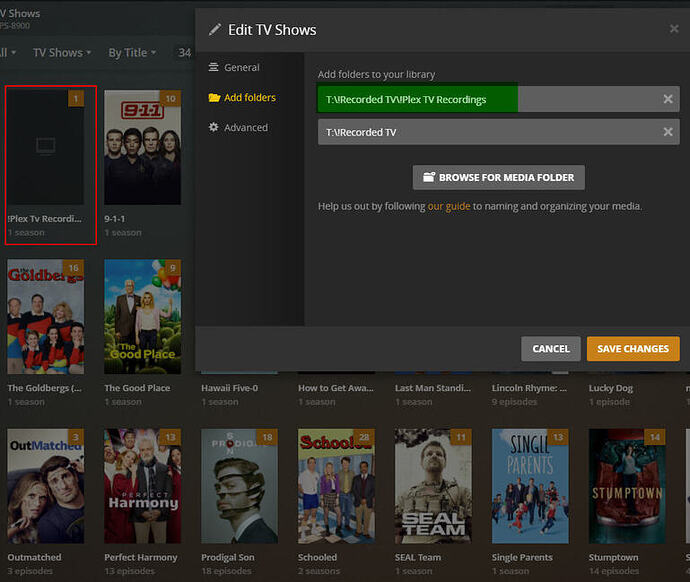
Task: Open the Single Parents poster
Action: coord(530,486)
